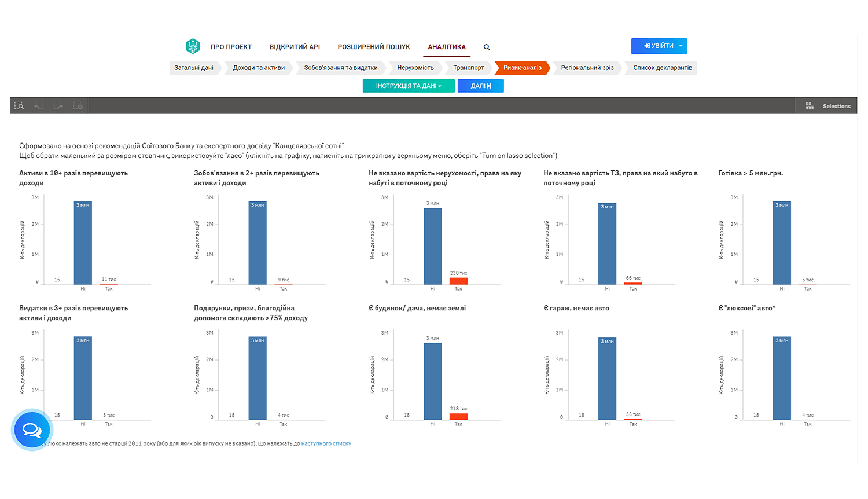Select red 'Так' bar in unspecified real-estate value chart
Screen dimensions: 868x499
[x=458, y=281]
